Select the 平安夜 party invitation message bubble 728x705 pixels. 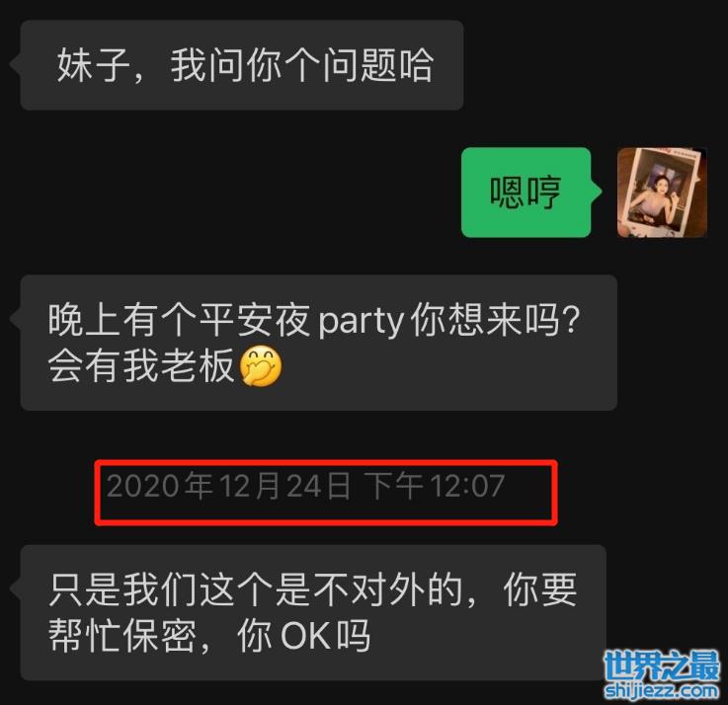pyautogui.click(x=318, y=343)
